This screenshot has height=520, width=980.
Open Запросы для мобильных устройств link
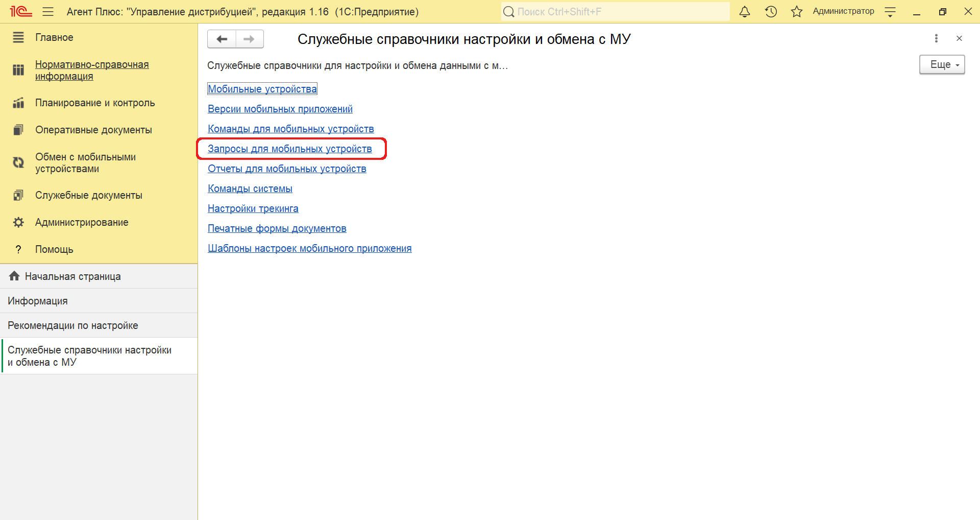point(289,149)
